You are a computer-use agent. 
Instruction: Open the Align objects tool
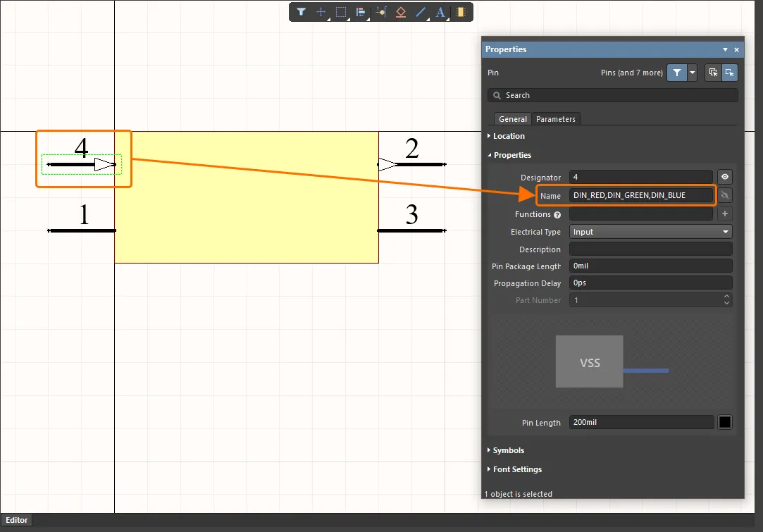361,12
